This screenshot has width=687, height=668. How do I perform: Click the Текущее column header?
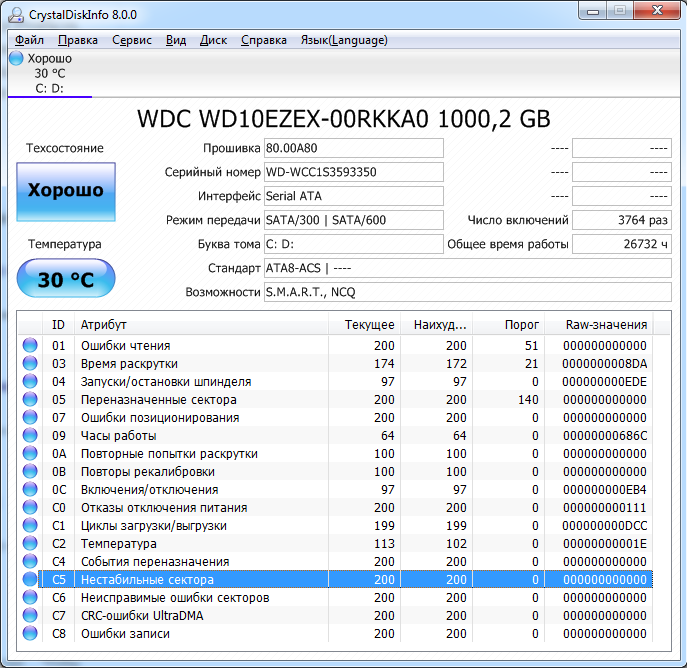click(x=365, y=325)
